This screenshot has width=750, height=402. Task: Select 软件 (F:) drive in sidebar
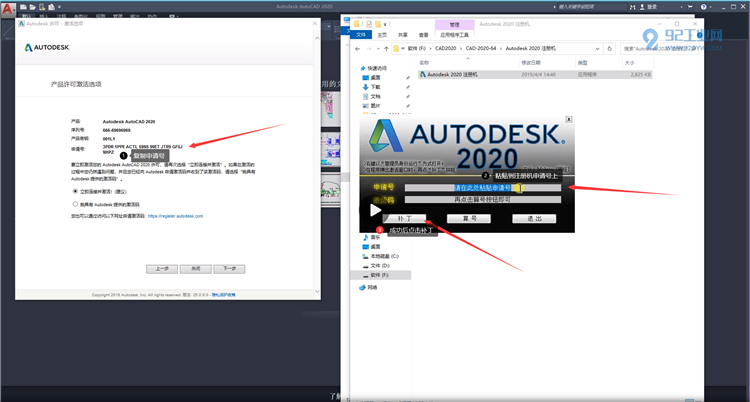(x=380, y=275)
